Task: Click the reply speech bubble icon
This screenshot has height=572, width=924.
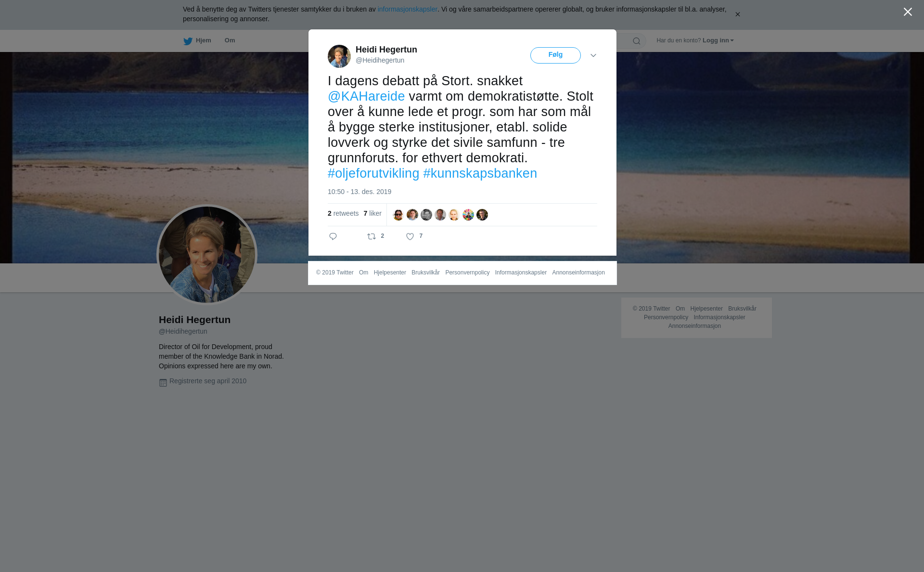Action: [333, 236]
